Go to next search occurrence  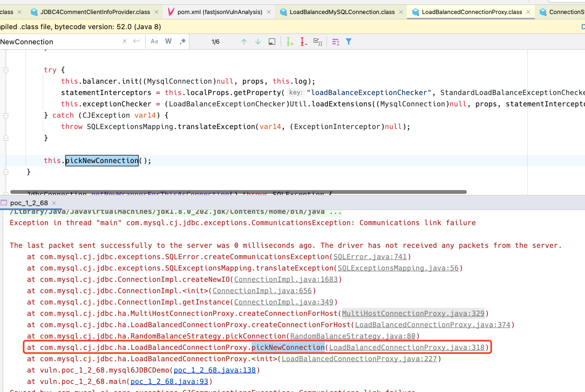[258, 42]
